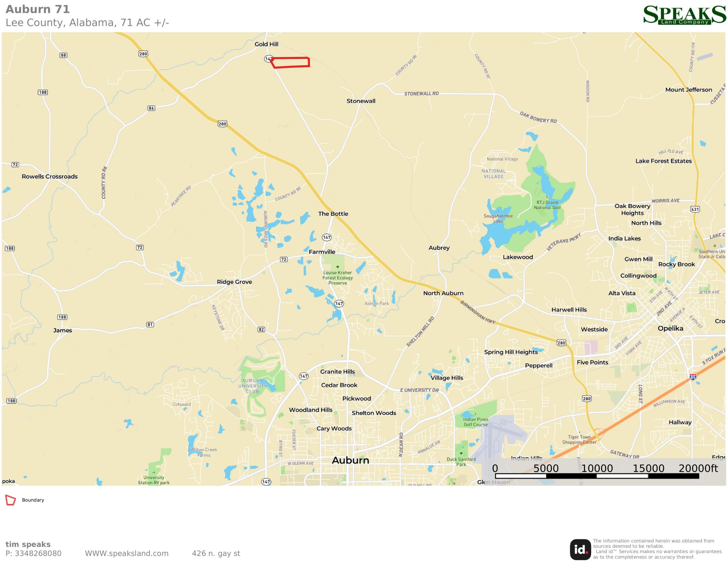This screenshot has height=563, width=728.
Task: Click the map distance scale bar
Action: coord(597,476)
